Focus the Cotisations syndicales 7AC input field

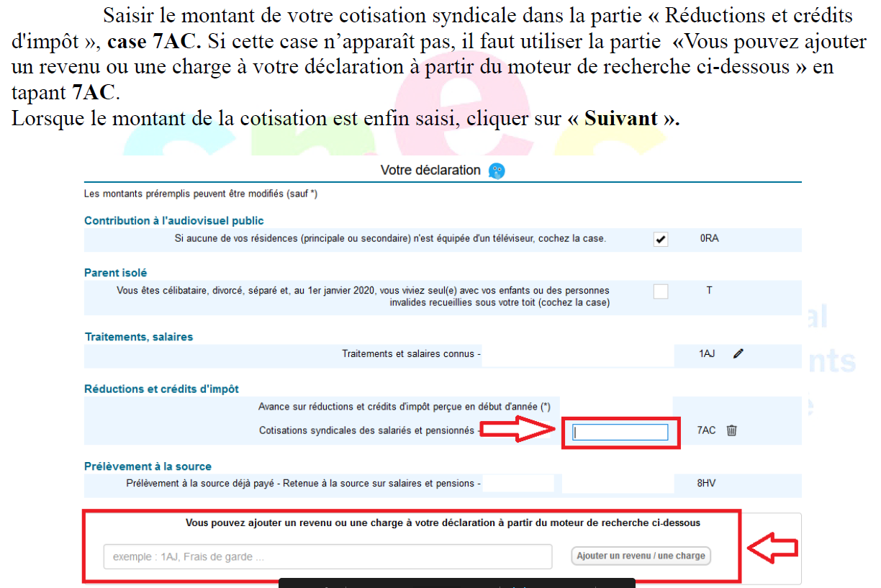[620, 432]
